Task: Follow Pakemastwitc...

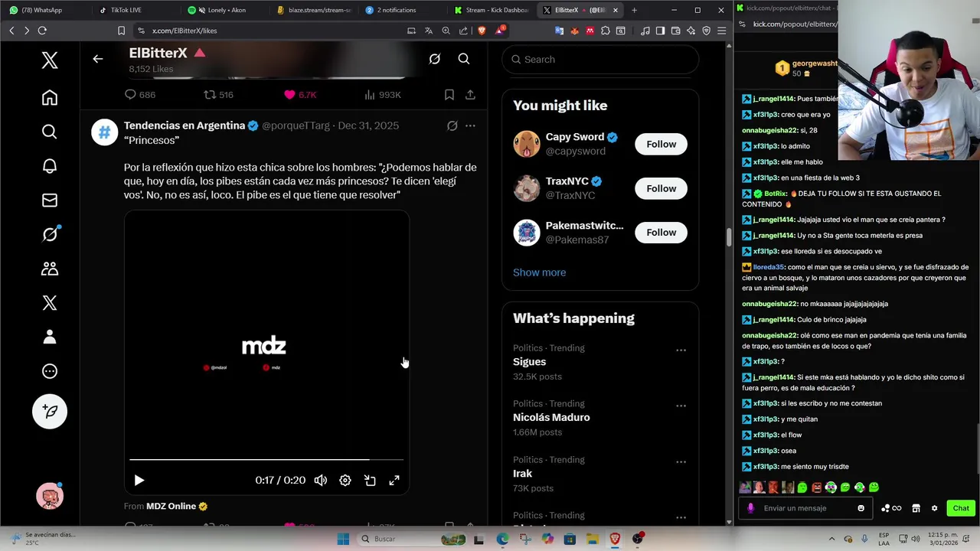Action: 661,233
